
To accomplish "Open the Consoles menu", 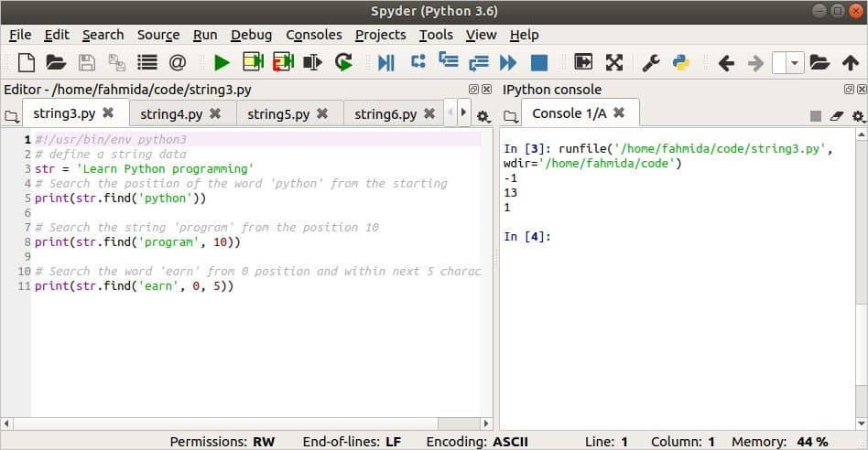I will coord(314,35).
